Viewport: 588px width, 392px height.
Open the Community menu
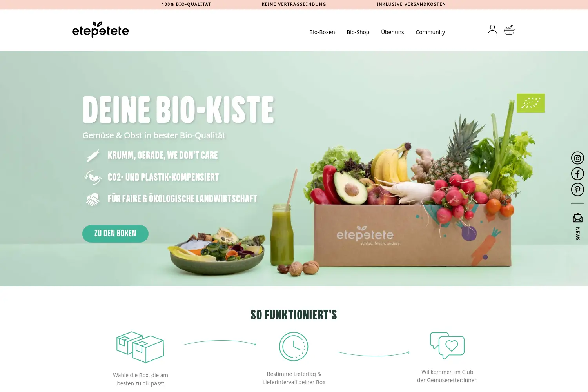(430, 32)
